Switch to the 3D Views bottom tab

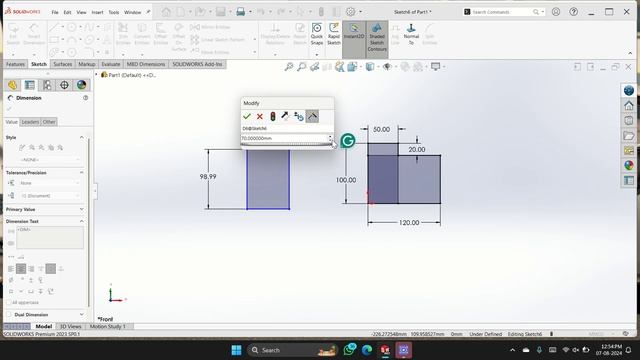[71, 327]
